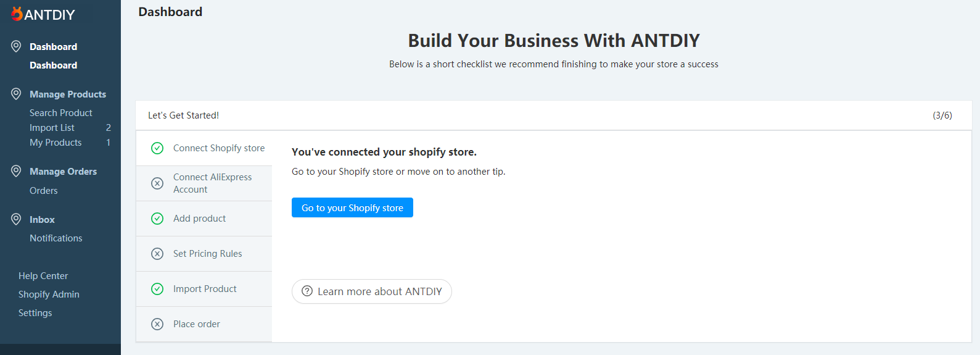This screenshot has width=980, height=355.
Task: Go to My Products page
Action: pos(56,143)
